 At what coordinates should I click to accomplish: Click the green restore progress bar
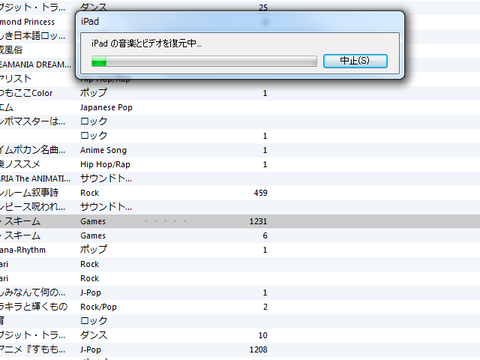coord(204,61)
